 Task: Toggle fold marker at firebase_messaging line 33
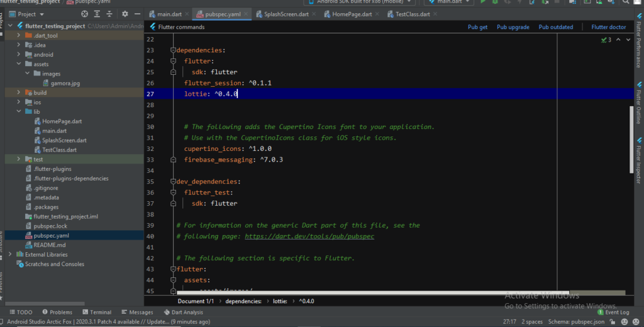point(174,159)
